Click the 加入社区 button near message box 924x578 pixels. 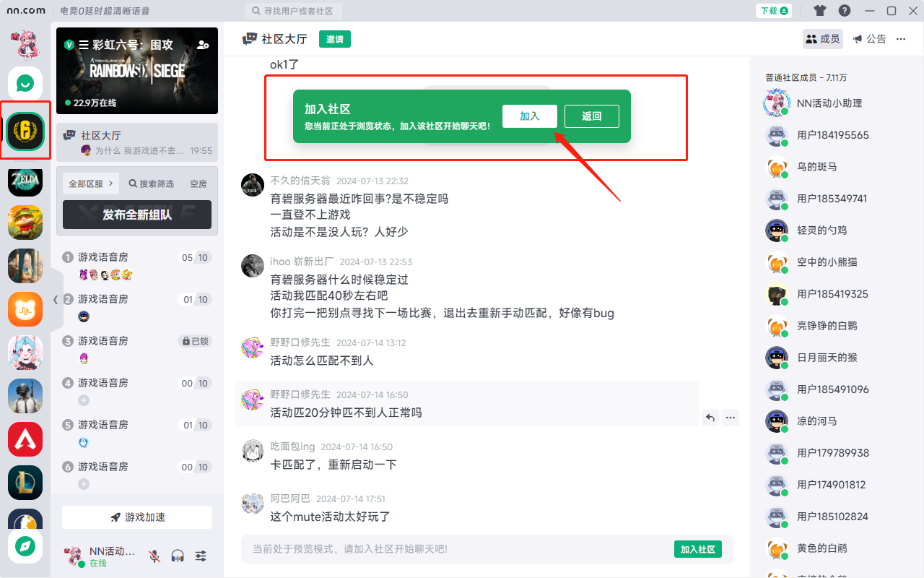tap(697, 549)
